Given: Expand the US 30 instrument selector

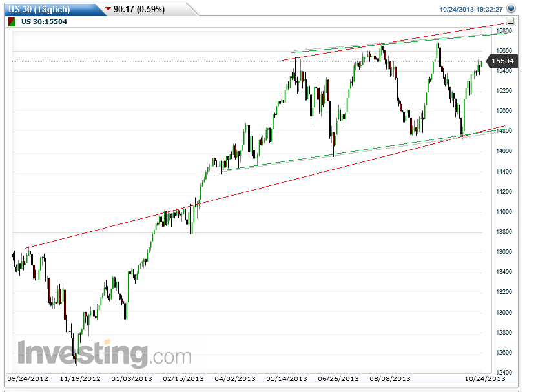Looking at the screenshot, I should pyautogui.click(x=39, y=9).
